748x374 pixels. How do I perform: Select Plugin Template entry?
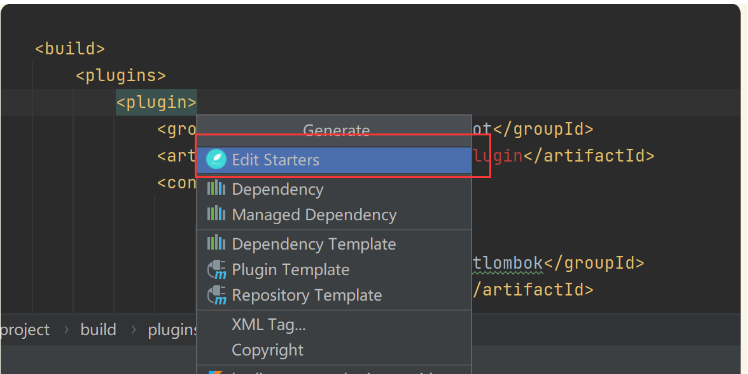[334, 270]
